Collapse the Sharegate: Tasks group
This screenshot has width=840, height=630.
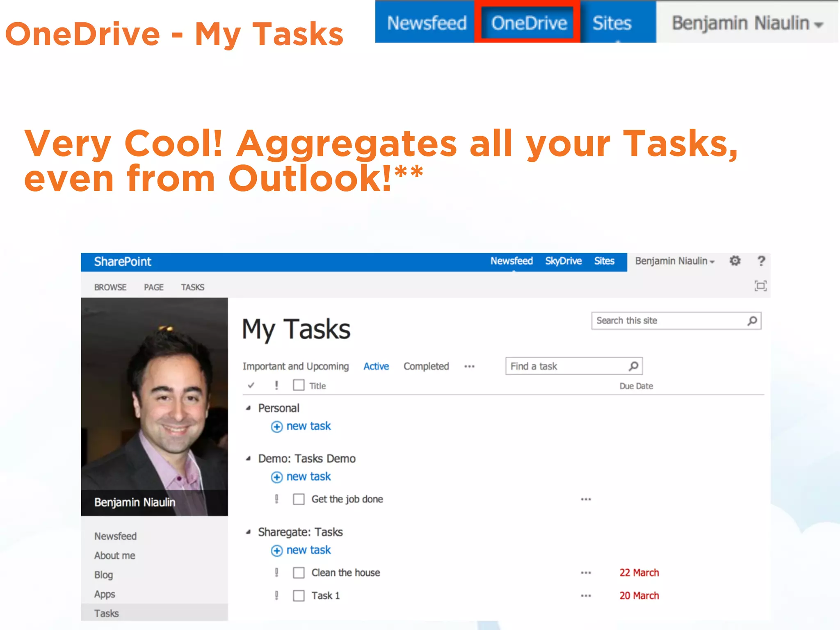248,532
